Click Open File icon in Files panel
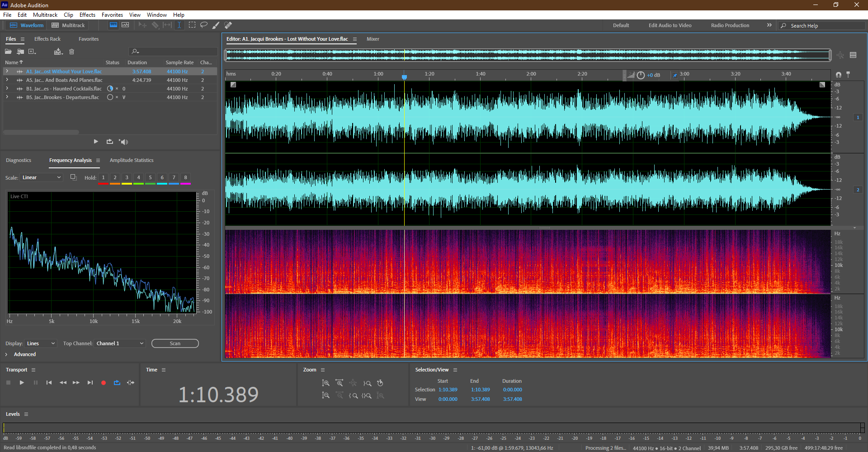The width and height of the screenshot is (868, 452). pos(8,52)
